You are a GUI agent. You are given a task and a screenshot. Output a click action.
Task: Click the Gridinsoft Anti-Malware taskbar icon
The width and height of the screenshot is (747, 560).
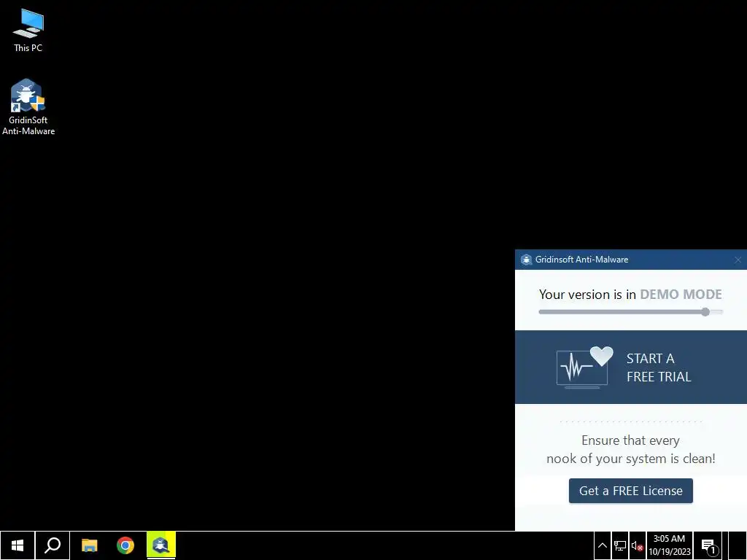pyautogui.click(x=161, y=545)
